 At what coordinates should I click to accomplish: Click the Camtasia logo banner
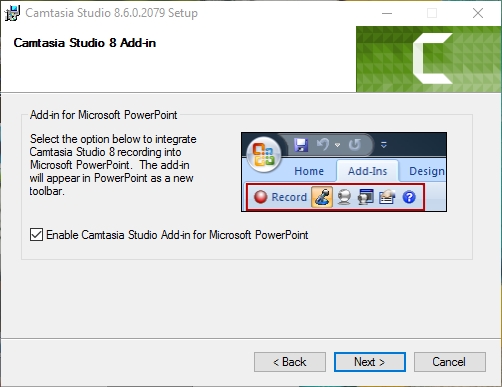point(429,59)
